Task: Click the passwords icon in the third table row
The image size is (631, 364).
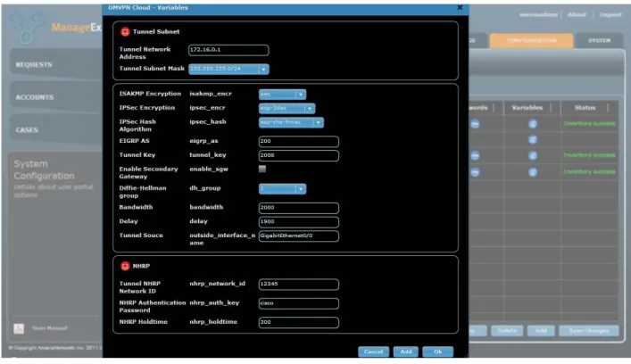Action: tap(476, 155)
